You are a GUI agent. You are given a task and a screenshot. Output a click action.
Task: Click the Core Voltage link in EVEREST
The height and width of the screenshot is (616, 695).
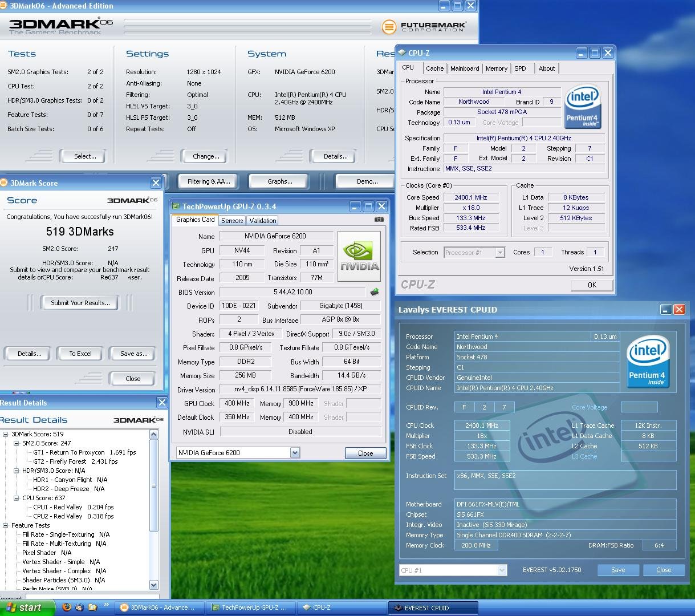(x=590, y=407)
